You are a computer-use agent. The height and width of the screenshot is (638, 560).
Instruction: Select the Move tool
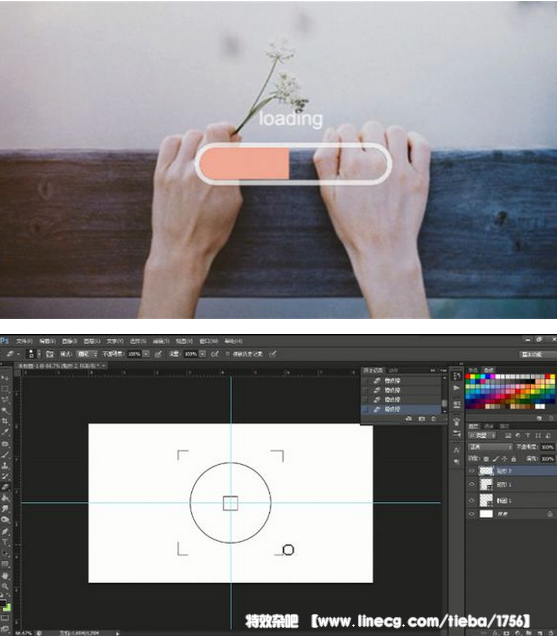coord(5,379)
